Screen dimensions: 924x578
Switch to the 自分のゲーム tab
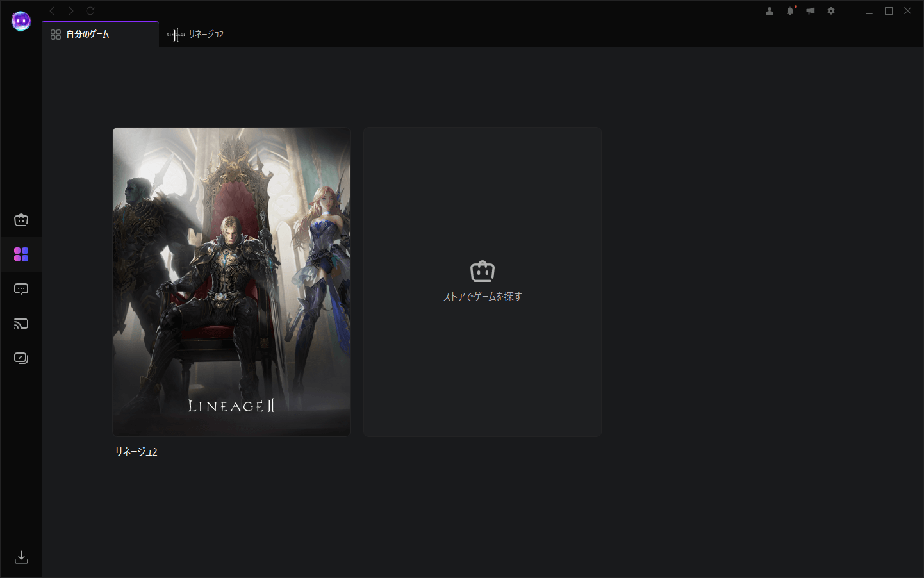[x=88, y=35]
